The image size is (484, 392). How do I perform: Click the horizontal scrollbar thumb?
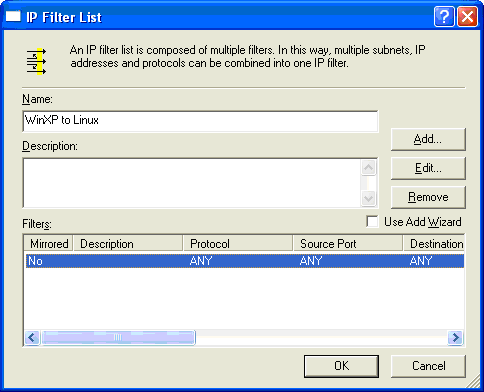click(118, 338)
